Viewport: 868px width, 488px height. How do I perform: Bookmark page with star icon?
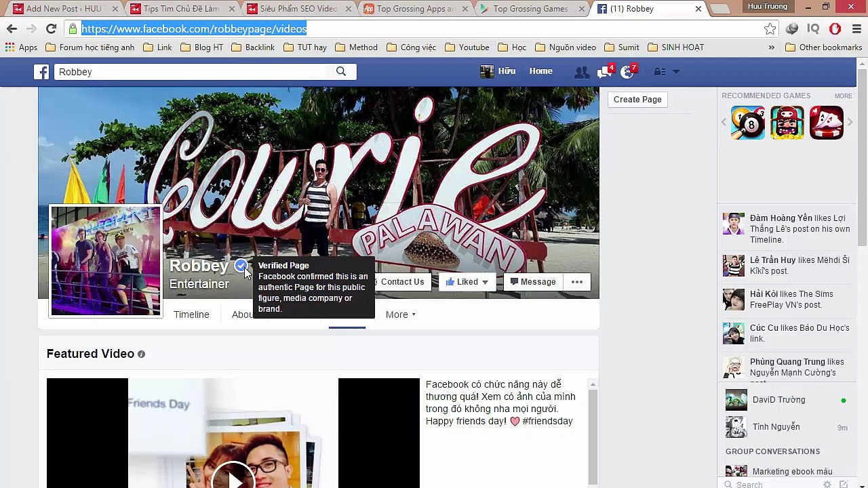click(x=770, y=28)
